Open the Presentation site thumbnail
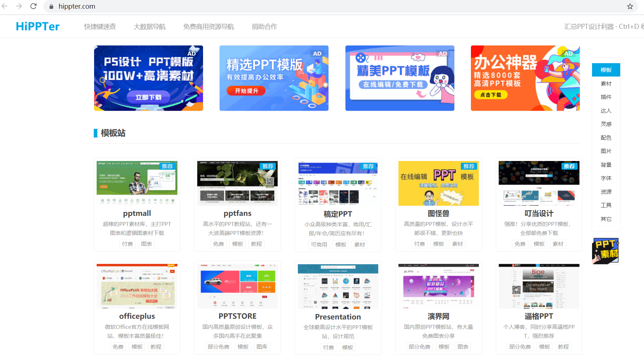 (x=338, y=286)
